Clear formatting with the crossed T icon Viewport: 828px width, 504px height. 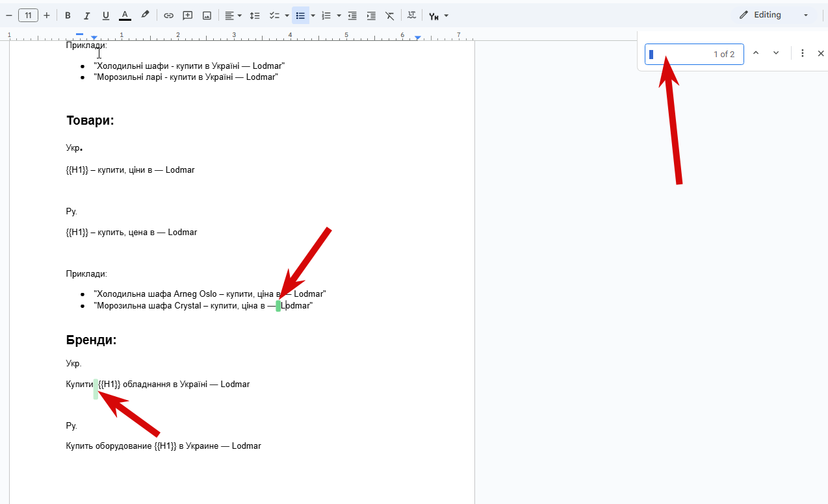tap(390, 15)
